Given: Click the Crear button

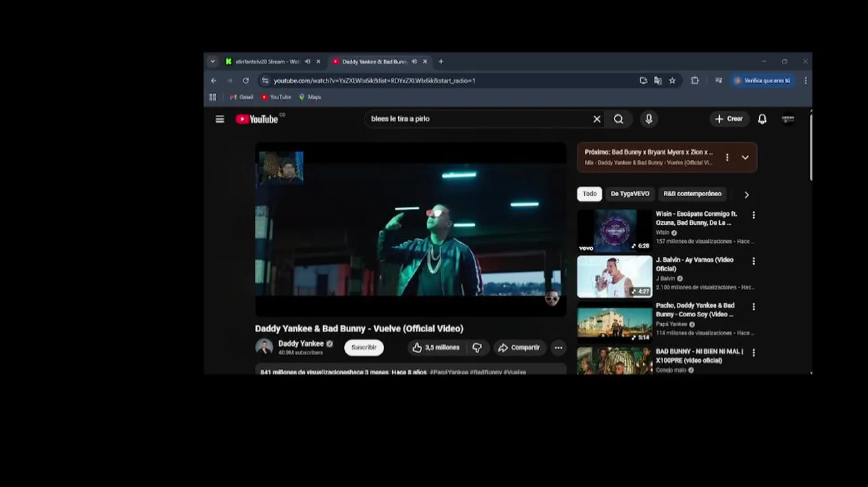Looking at the screenshot, I should pyautogui.click(x=729, y=119).
